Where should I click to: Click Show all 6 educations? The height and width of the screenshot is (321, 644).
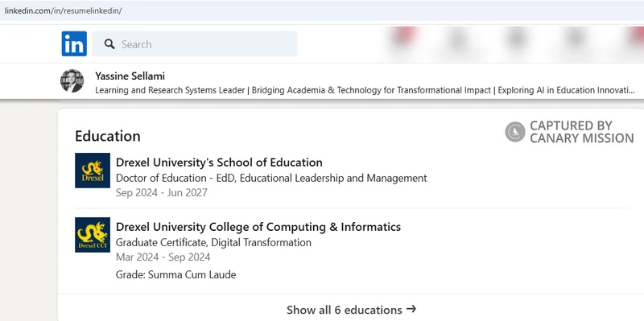pyautogui.click(x=352, y=310)
